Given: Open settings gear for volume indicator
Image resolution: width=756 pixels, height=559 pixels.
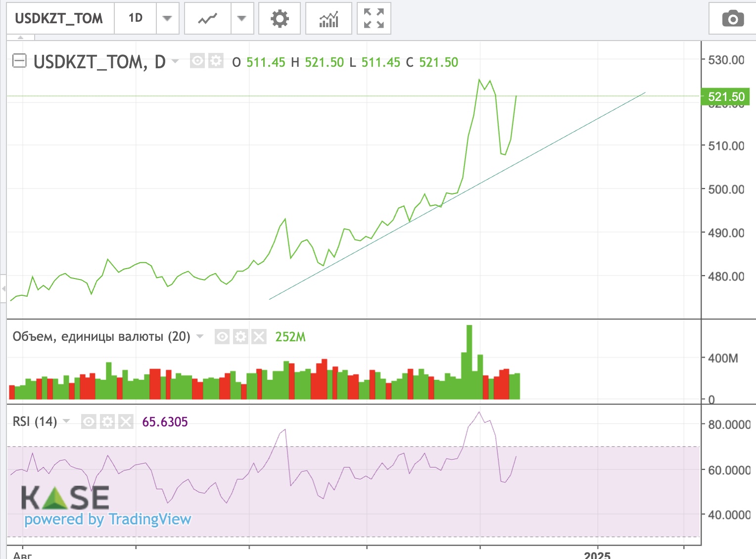Looking at the screenshot, I should 240,337.
